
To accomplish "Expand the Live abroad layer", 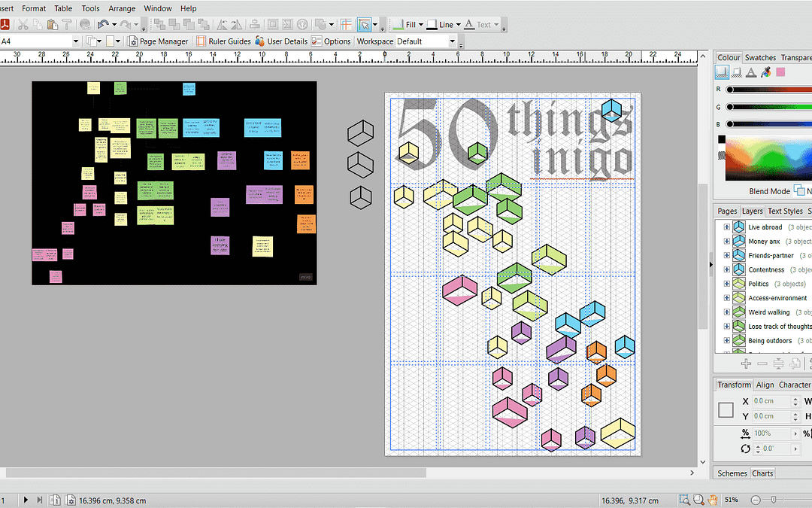I will pyautogui.click(x=726, y=227).
